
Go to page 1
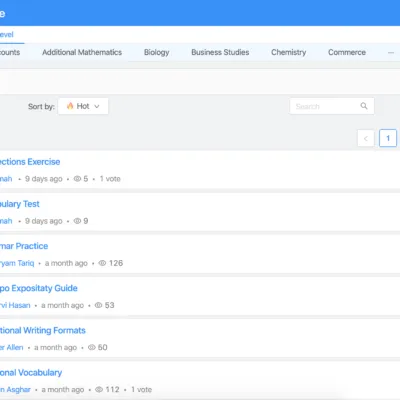(388, 138)
